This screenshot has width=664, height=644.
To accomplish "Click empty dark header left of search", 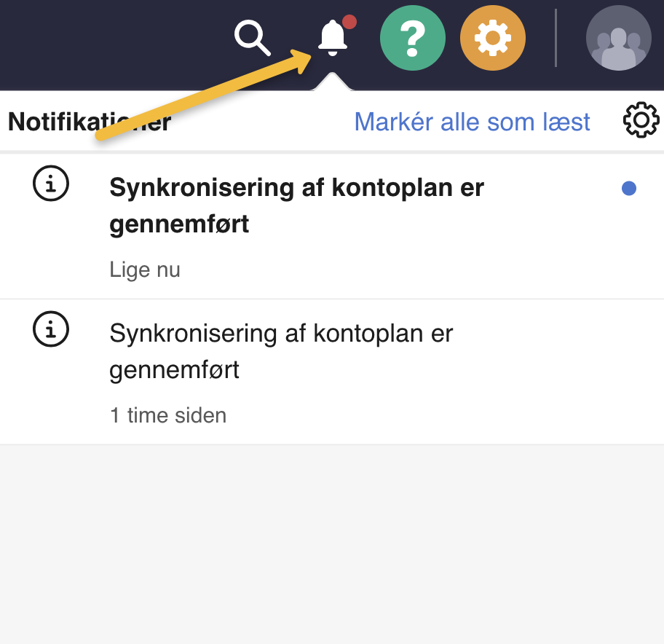I will tap(109, 38).
